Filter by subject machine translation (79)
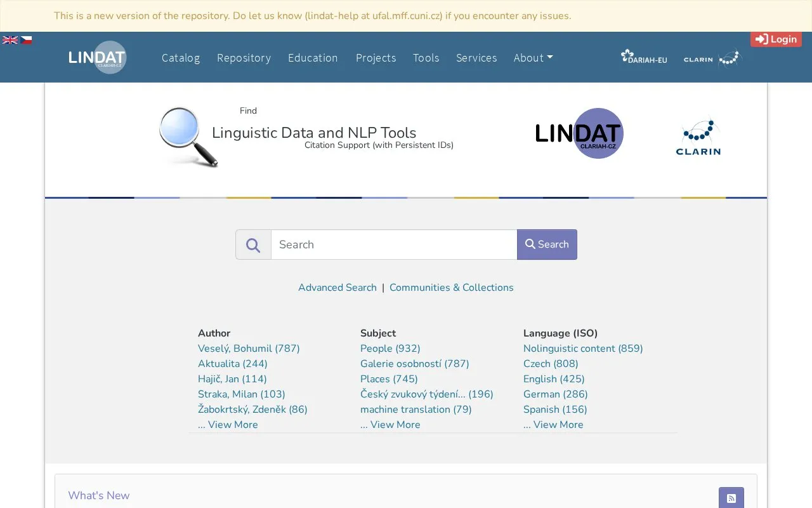The width and height of the screenshot is (812, 508). coord(416,410)
